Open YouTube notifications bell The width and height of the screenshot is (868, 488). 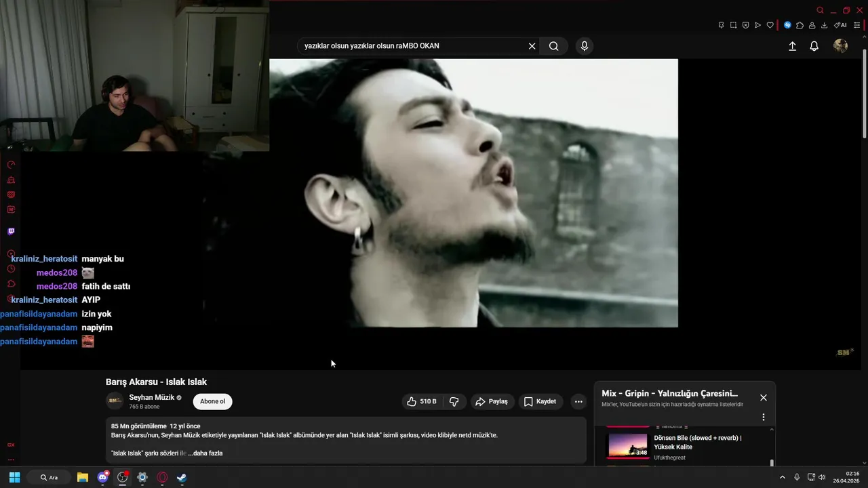(x=814, y=46)
